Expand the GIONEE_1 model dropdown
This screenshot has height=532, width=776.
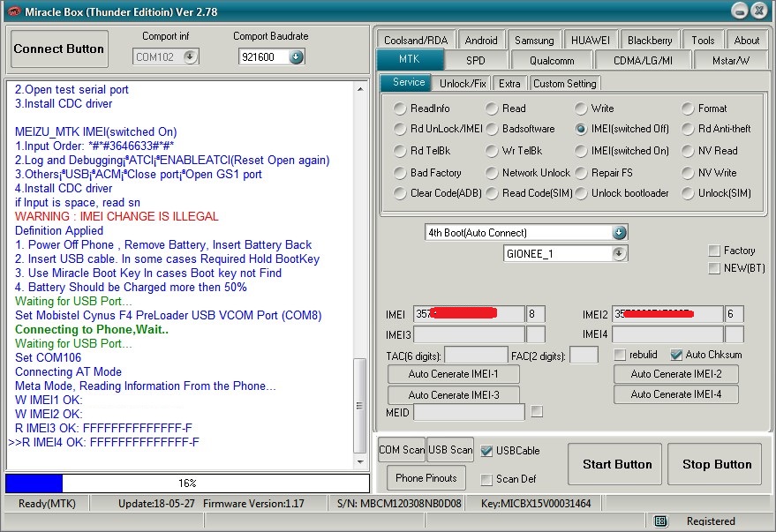619,253
